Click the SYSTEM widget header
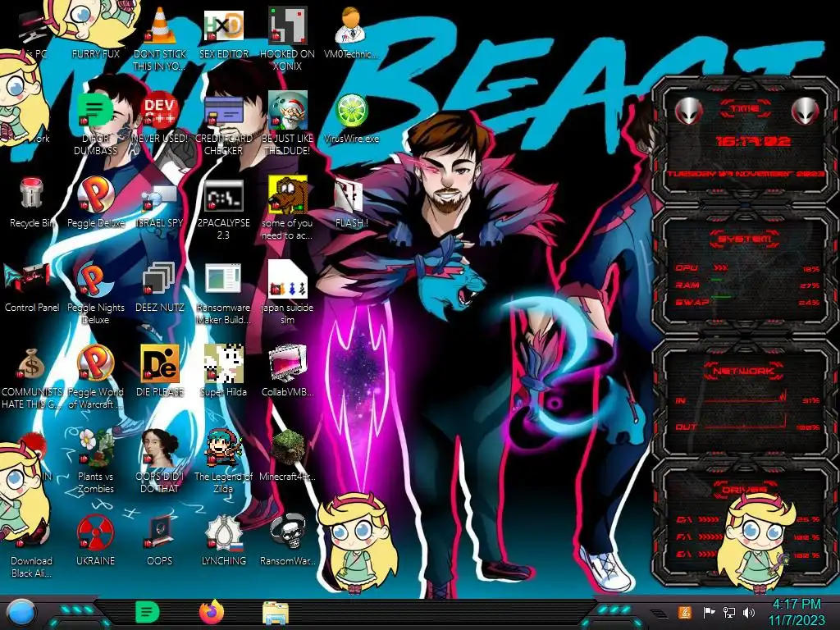Image resolution: width=840 pixels, height=630 pixels. point(745,239)
